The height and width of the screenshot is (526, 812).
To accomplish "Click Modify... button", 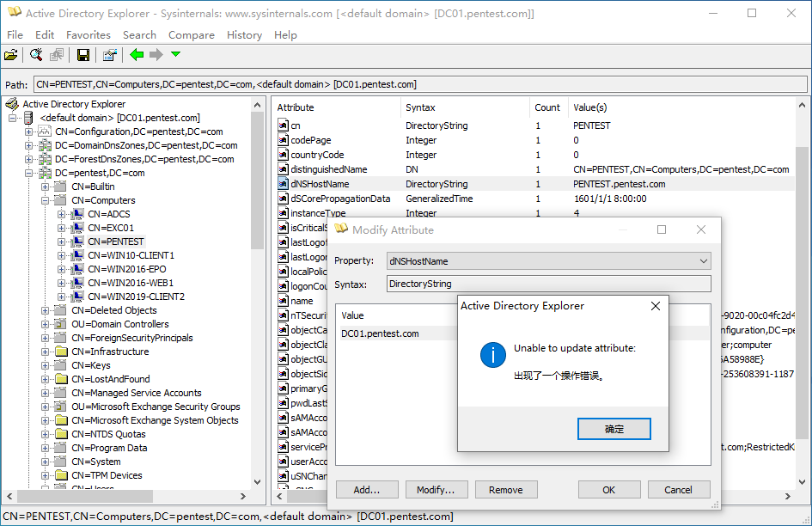I will pyautogui.click(x=436, y=490).
